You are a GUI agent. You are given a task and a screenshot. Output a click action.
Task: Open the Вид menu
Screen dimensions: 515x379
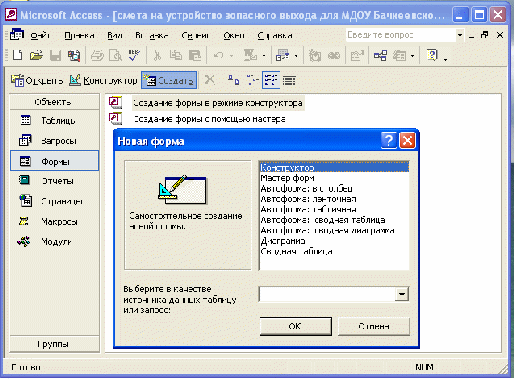tap(115, 35)
